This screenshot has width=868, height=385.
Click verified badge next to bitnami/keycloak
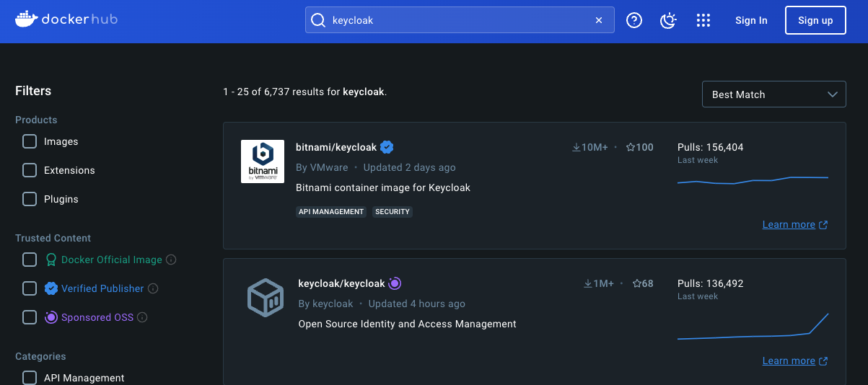tap(387, 147)
